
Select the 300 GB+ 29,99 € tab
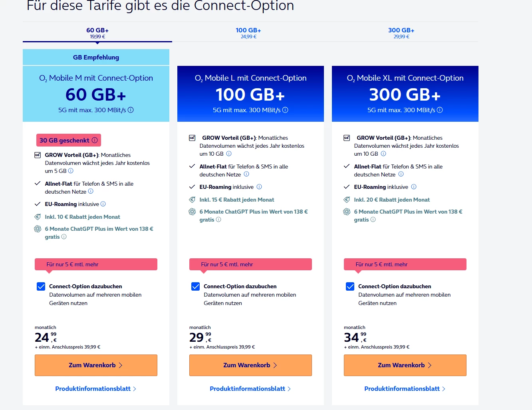point(401,33)
